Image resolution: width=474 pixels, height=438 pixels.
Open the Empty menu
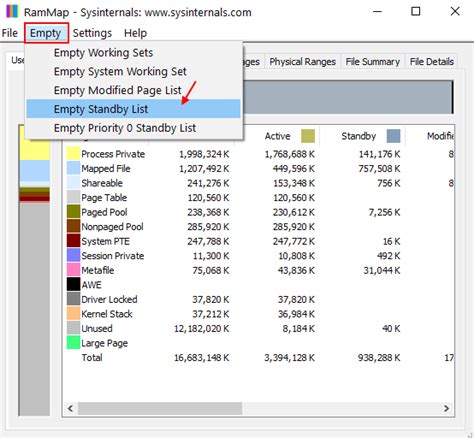46,33
